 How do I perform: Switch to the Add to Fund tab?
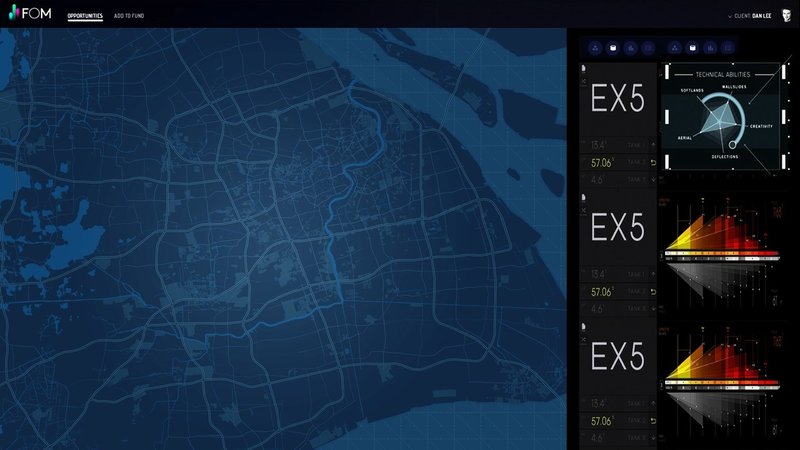[x=129, y=16]
